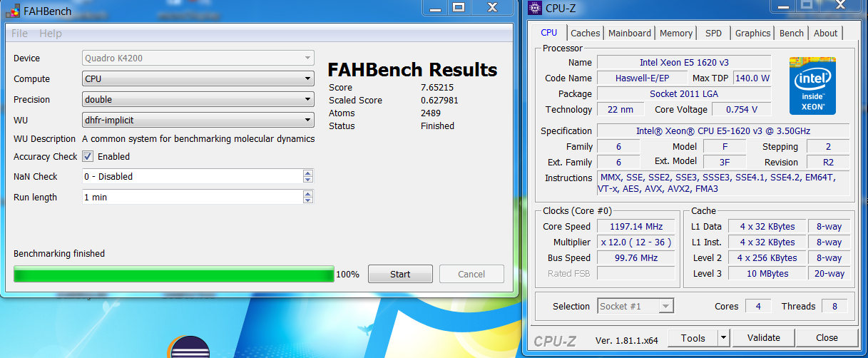868x358 pixels.
Task: Click the CPU-Z title bar icon
Action: [534, 9]
